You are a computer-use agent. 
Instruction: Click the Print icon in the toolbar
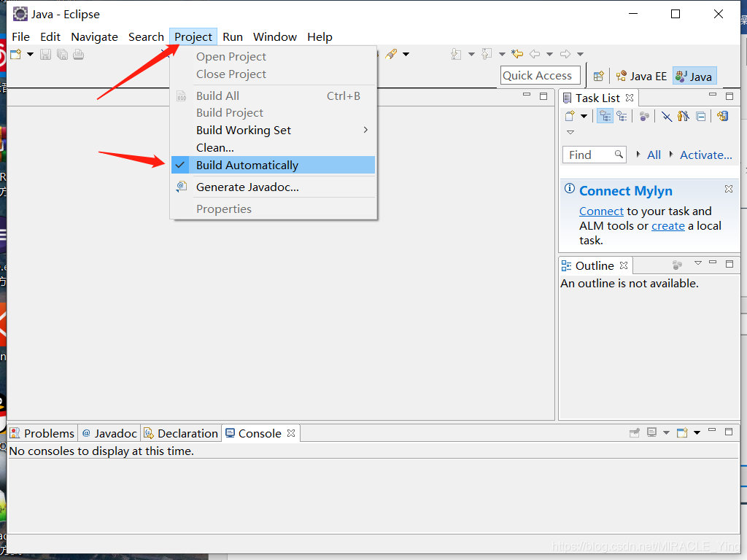click(79, 54)
